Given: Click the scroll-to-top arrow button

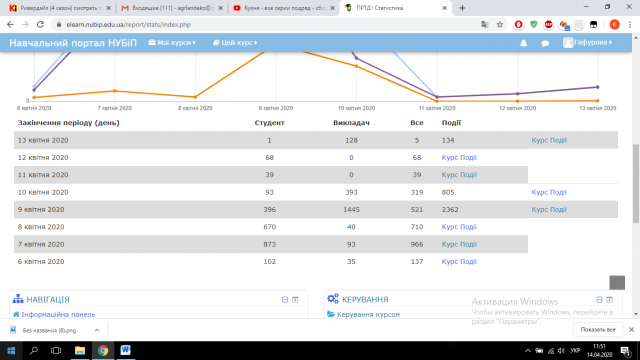Looking at the screenshot, I should (617, 282).
